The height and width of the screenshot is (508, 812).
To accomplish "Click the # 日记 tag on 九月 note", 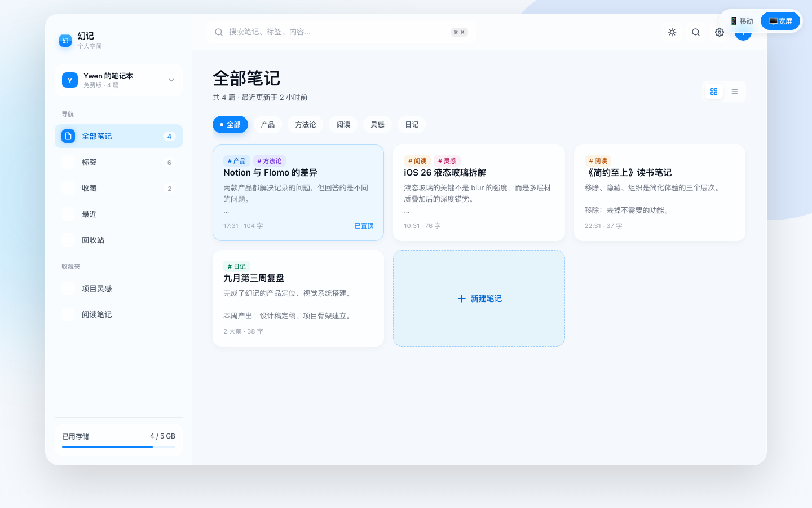I will click(x=237, y=266).
